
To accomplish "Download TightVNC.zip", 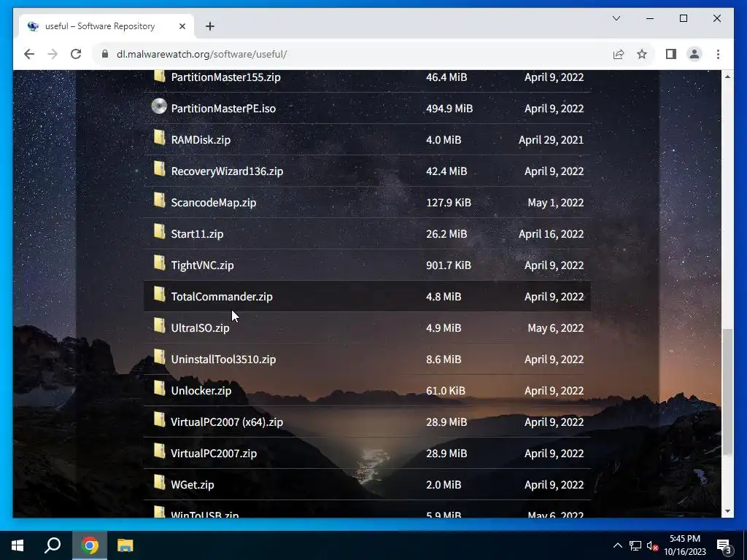I will (203, 265).
